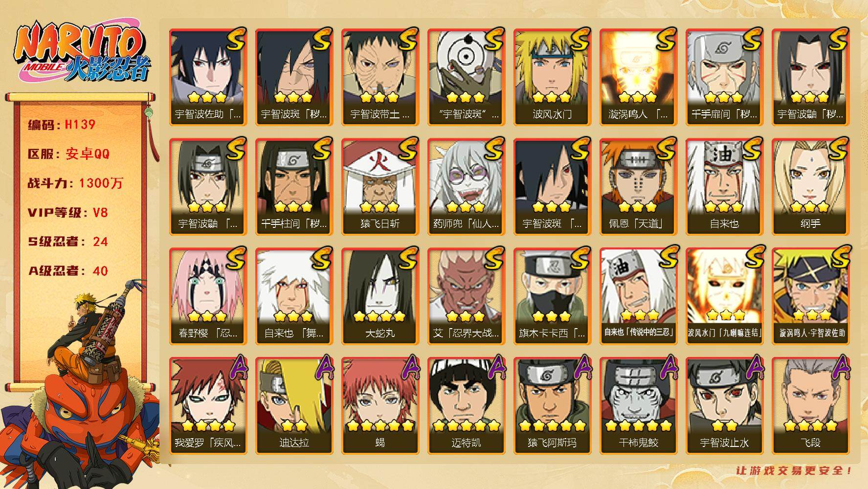The width and height of the screenshot is (868, 489).
Task: Click the 战斗力 1300万 stat line
Action: tap(75, 183)
